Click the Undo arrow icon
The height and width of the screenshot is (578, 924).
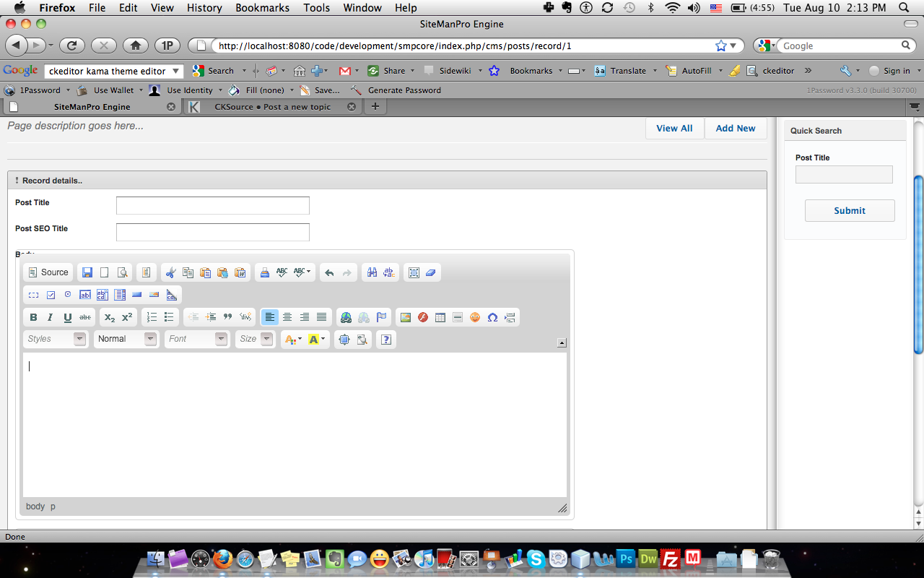329,272
